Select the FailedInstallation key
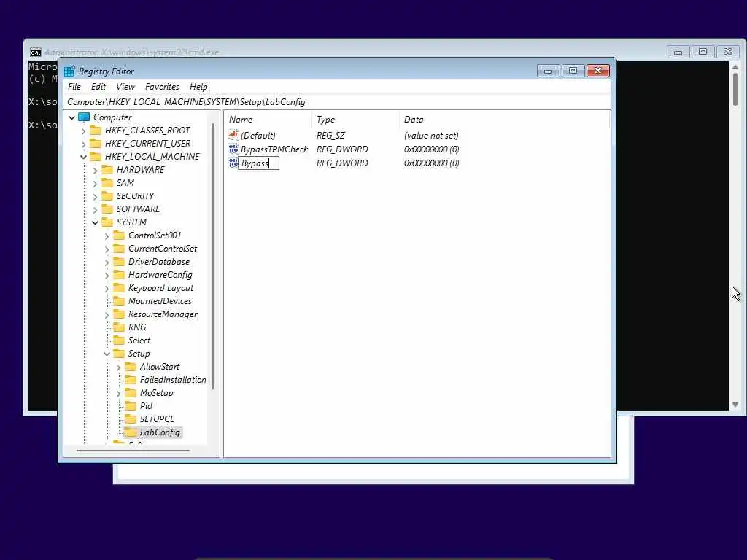The height and width of the screenshot is (560, 747). click(x=173, y=379)
